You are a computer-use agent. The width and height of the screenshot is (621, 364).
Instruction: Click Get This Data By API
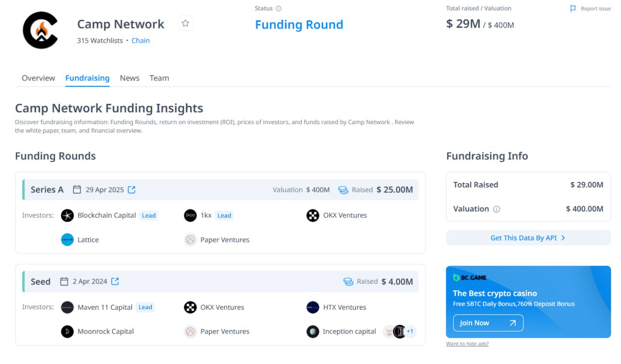point(528,238)
